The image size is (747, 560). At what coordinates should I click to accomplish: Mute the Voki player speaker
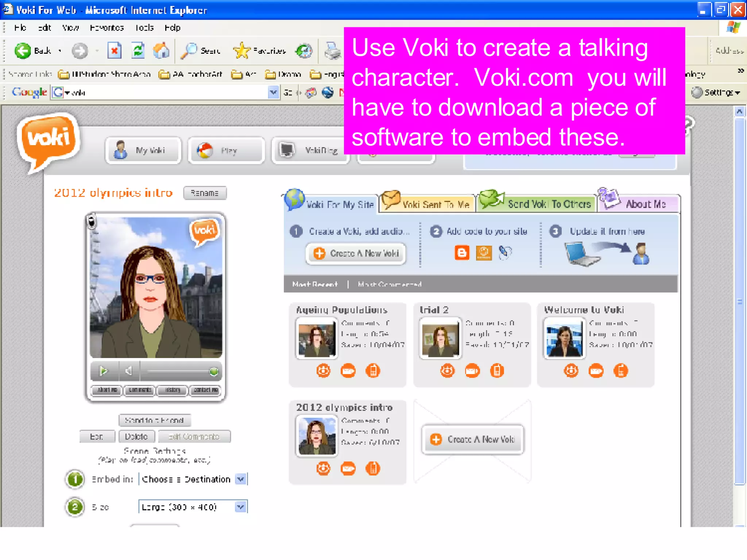[x=128, y=371]
